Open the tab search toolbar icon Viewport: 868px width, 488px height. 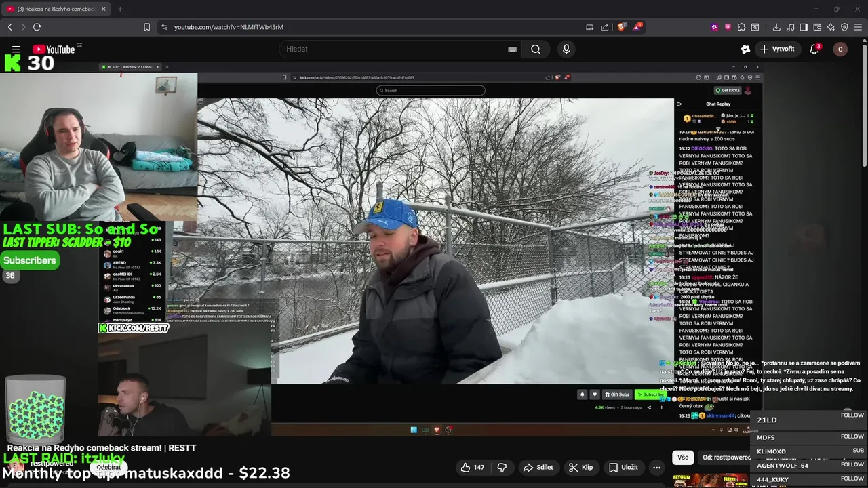pyautogui.click(x=755, y=27)
